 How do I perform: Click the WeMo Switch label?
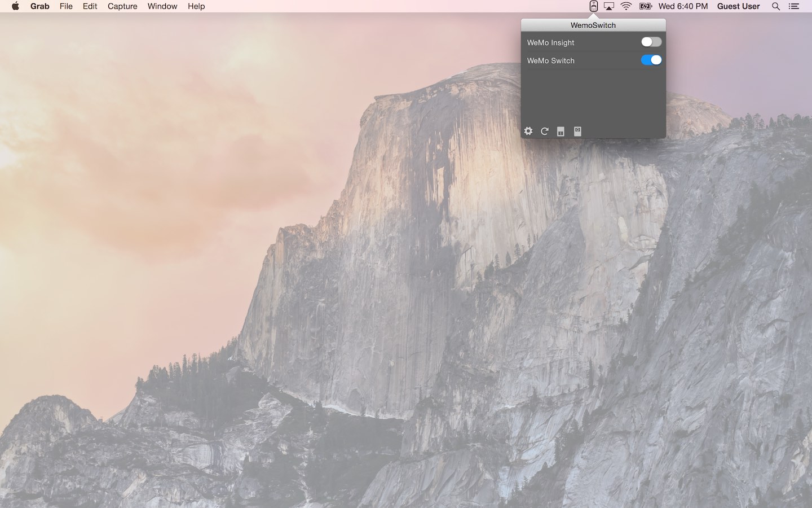[550, 60]
